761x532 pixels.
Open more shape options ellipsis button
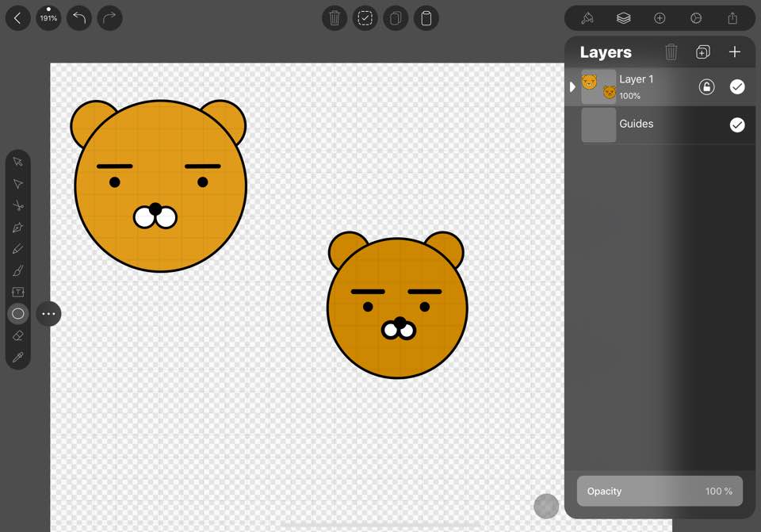[x=48, y=313]
